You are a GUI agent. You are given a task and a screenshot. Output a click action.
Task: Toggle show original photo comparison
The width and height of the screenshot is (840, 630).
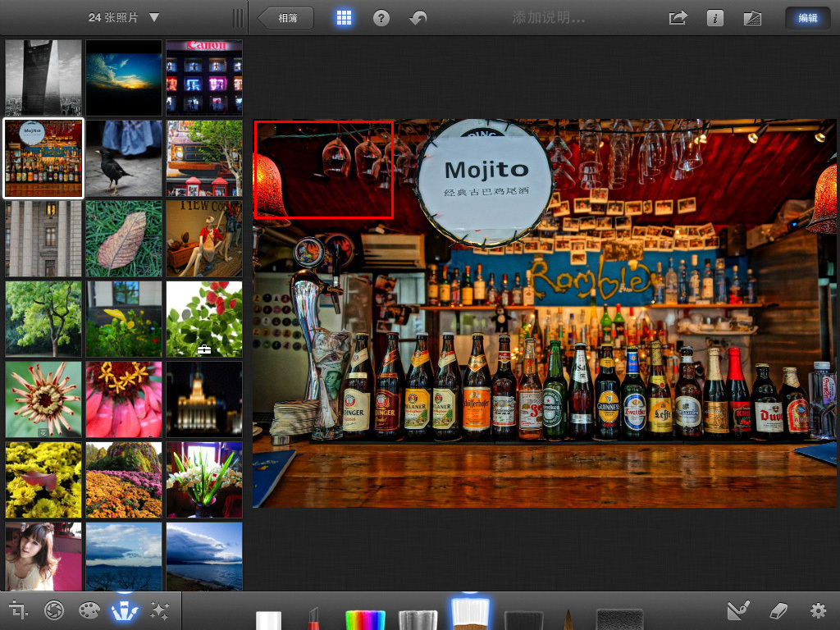[752, 18]
